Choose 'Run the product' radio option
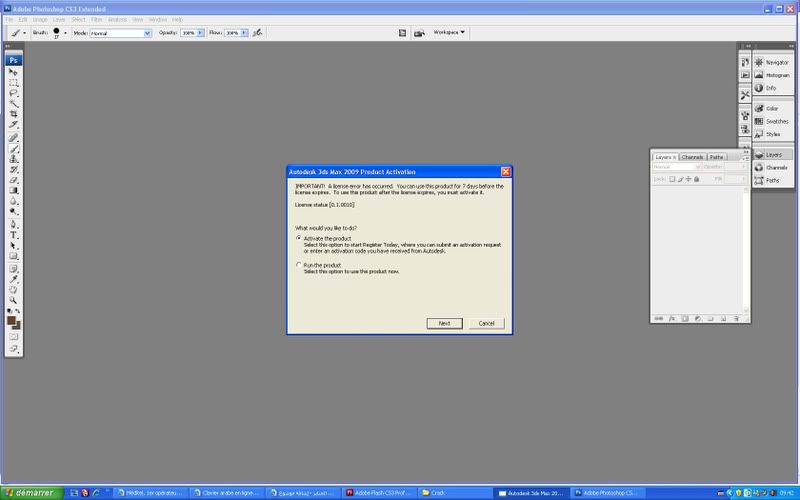Screen dimensions: 800x500 pos(299,265)
